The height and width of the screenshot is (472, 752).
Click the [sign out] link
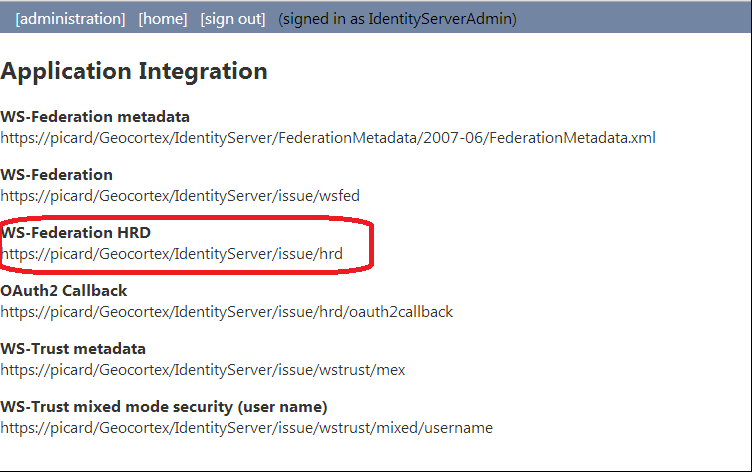tap(233, 19)
